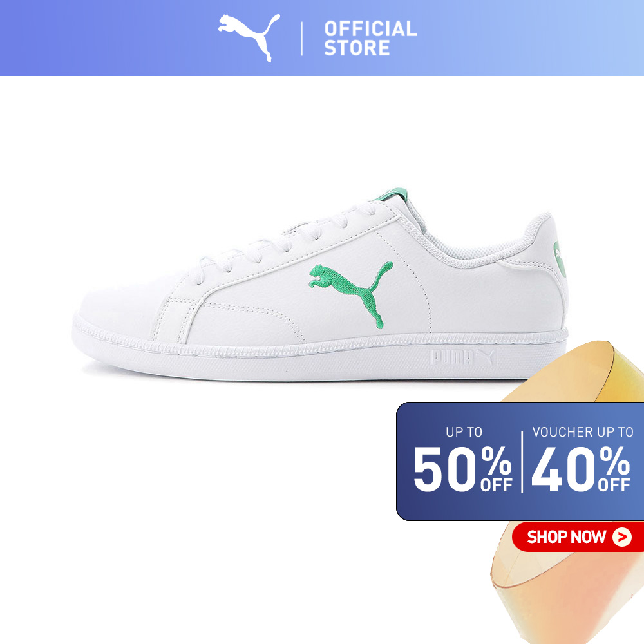
Task: Click the OFFICIAL STORE header text
Action: click(370, 38)
